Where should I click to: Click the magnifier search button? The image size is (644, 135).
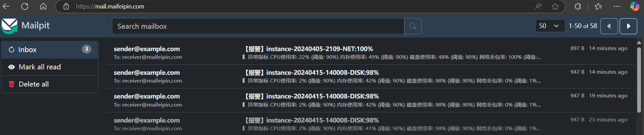pyautogui.click(x=413, y=26)
